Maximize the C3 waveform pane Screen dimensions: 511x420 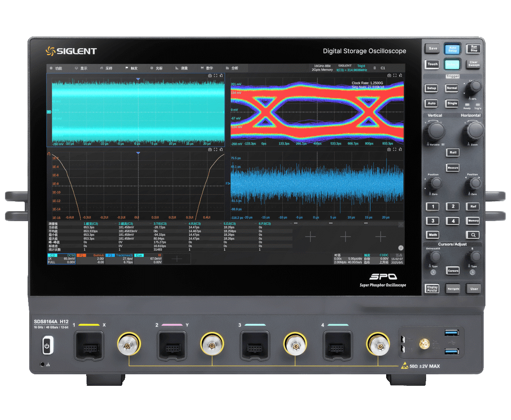[216, 76]
